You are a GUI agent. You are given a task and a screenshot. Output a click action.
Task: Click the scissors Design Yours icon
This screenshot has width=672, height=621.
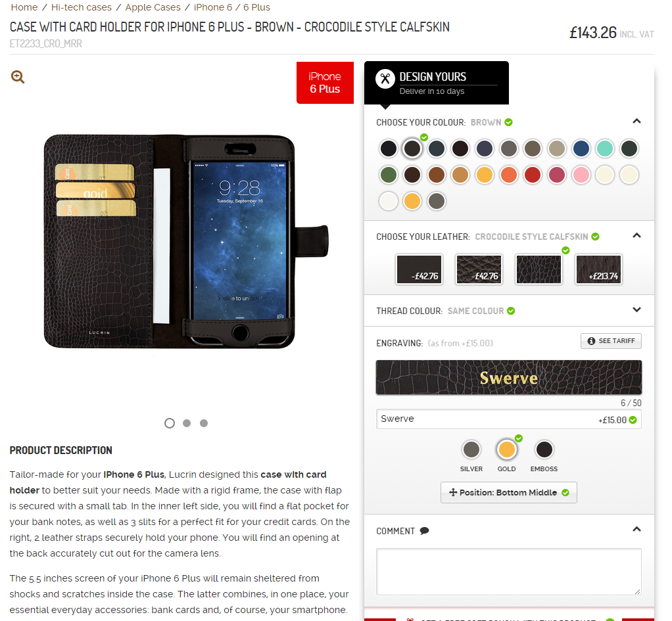pyautogui.click(x=385, y=79)
